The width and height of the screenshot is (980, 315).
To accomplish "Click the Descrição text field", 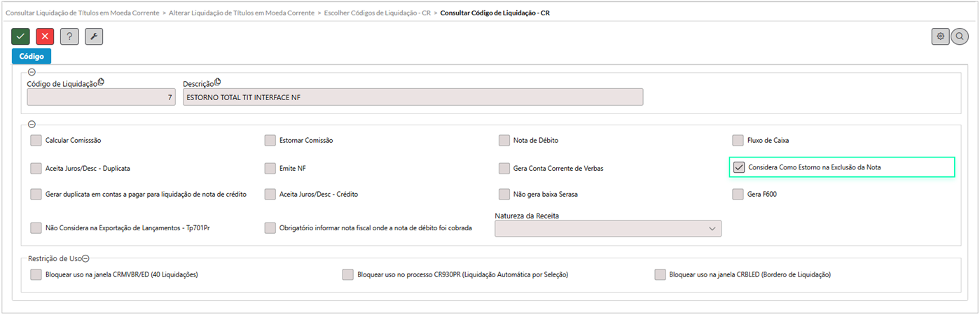I will [413, 98].
